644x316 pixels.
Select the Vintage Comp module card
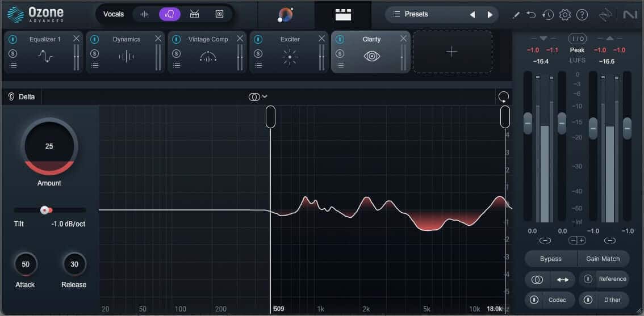207,52
